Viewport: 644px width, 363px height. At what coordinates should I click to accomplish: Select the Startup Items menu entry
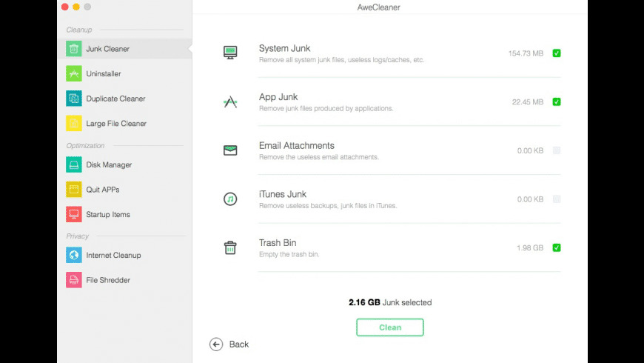tap(108, 215)
